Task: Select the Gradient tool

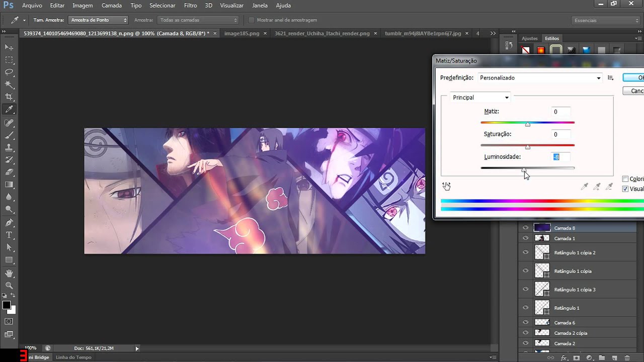Action: coord(9,185)
